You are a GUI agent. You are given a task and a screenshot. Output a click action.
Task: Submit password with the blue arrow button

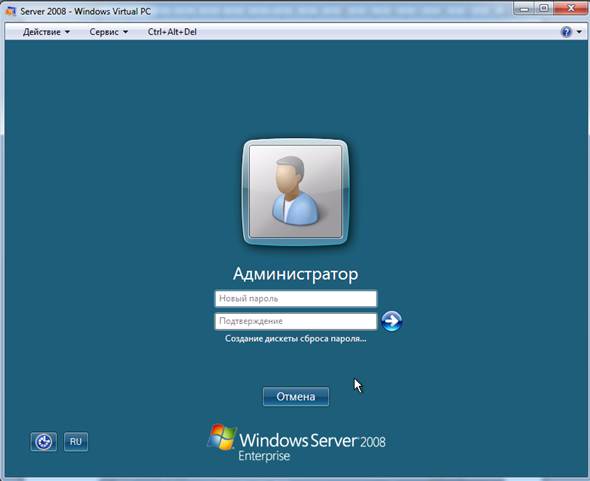click(x=391, y=321)
